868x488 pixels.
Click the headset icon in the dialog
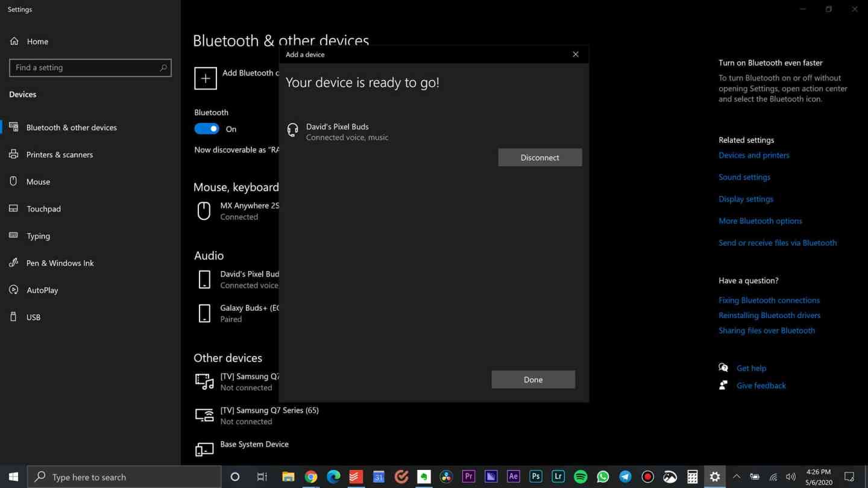pyautogui.click(x=293, y=130)
